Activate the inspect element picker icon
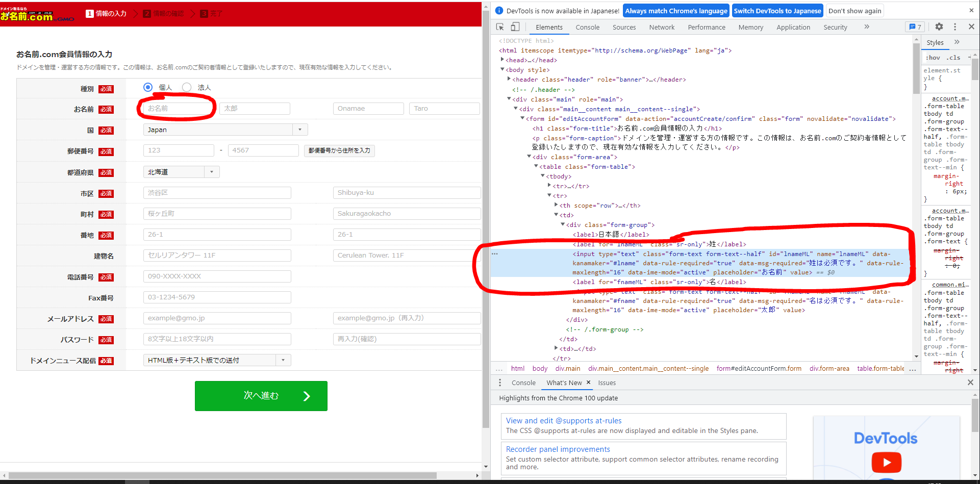 coord(500,27)
